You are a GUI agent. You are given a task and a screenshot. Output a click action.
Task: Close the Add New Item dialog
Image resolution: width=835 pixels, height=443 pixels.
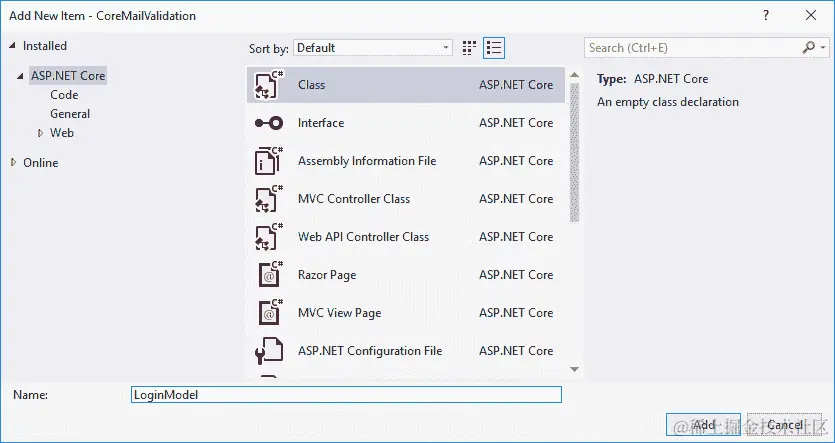[811, 15]
